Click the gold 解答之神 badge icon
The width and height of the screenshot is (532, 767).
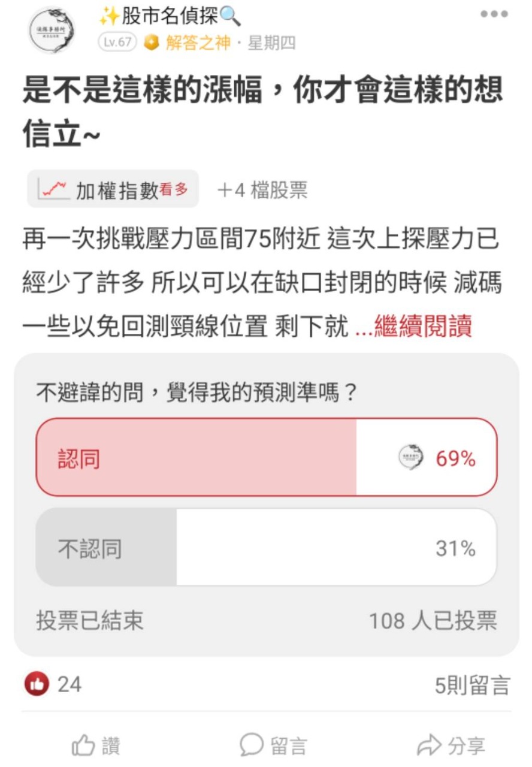click(152, 43)
